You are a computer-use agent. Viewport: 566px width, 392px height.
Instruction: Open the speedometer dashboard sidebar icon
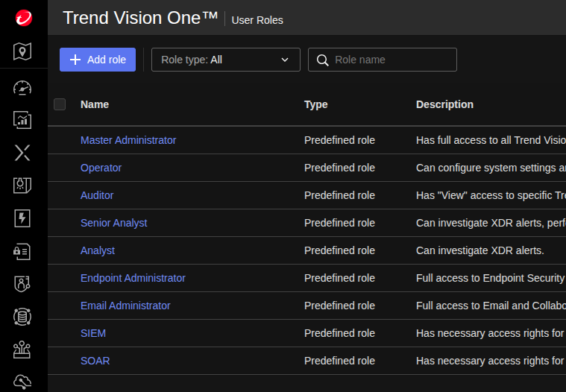[22, 88]
